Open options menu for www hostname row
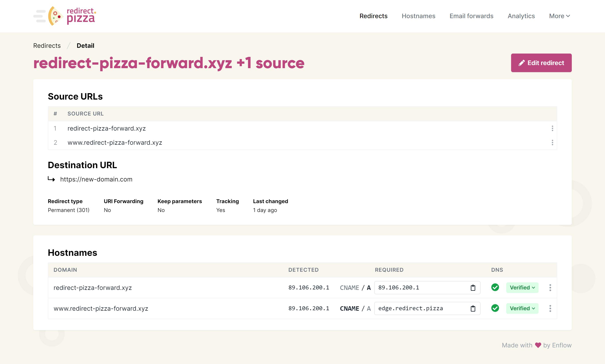605x364 pixels. [550, 308]
